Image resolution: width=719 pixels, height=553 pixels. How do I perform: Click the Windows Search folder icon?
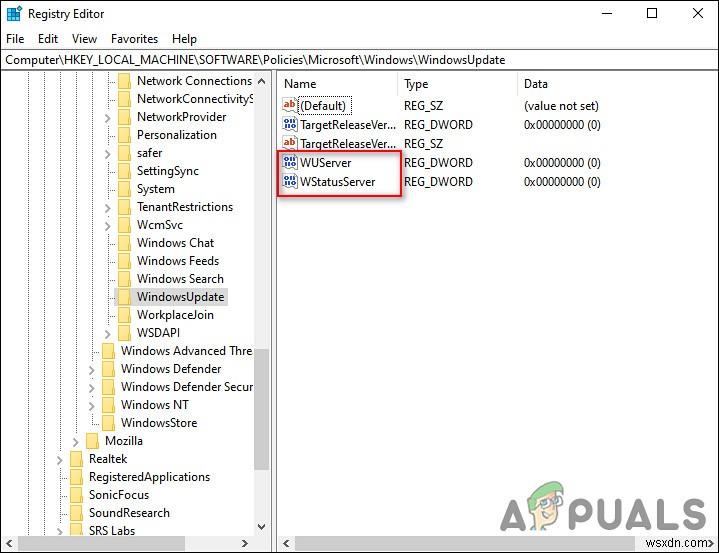tap(124, 279)
